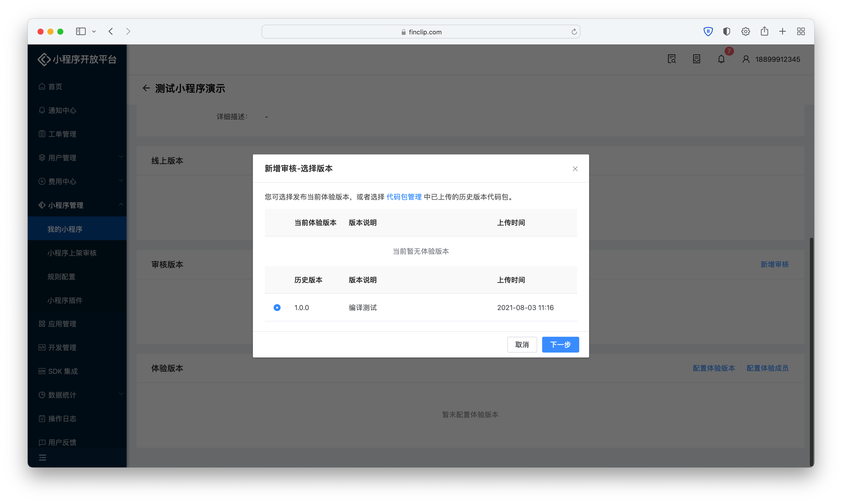Click the 编译测试 version description cell
This screenshot has height=504, width=842.
click(x=363, y=307)
